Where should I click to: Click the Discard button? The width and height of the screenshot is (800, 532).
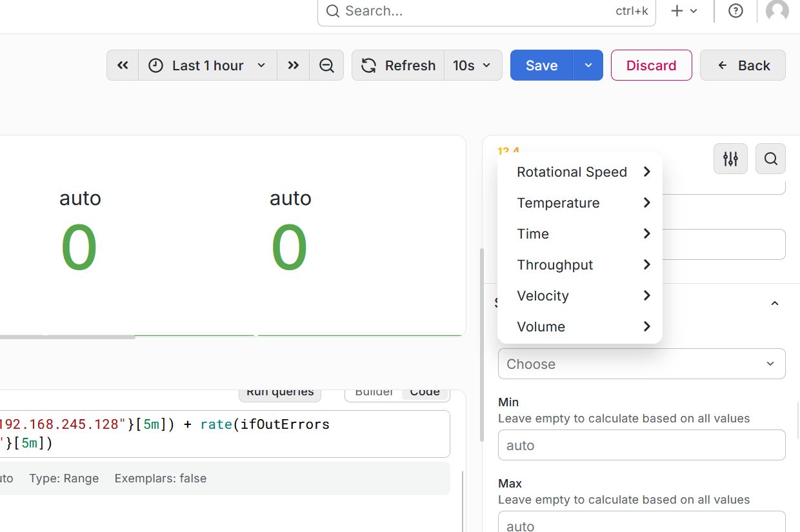[x=652, y=65]
